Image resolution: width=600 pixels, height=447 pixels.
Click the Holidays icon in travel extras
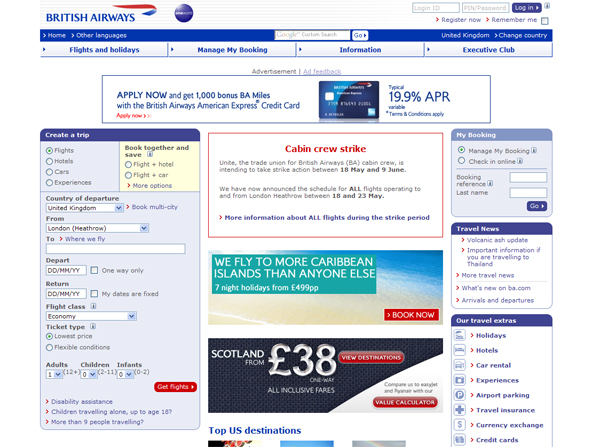click(460, 335)
